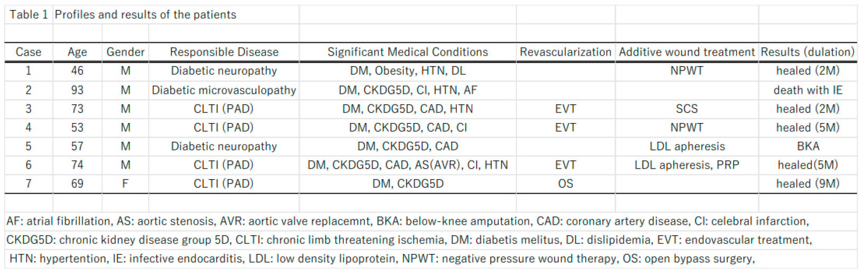The width and height of the screenshot is (868, 275).
Task: Click the 'Revascularization' column header
Action: pos(565,52)
